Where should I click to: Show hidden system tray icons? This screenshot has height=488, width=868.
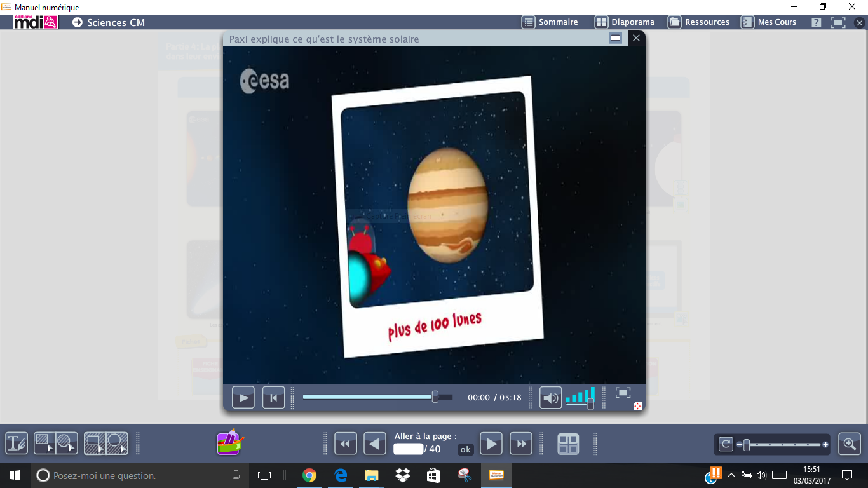pos(731,475)
